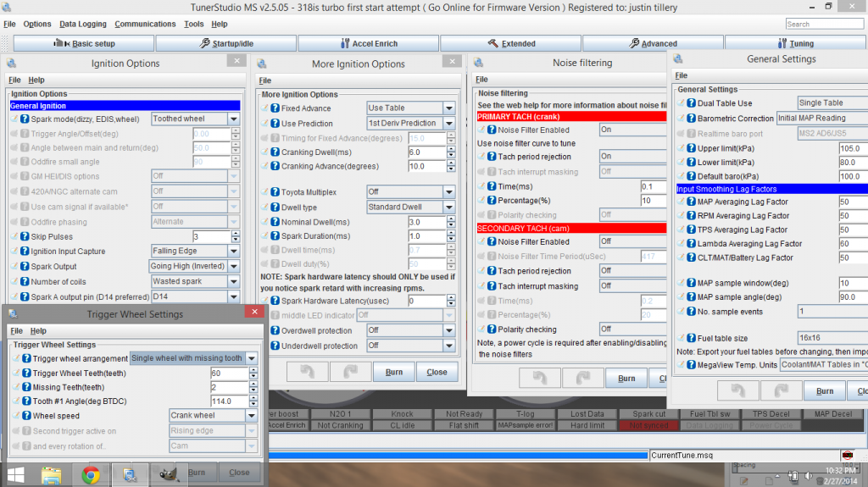Open help icon for Dwell type

tap(275, 207)
